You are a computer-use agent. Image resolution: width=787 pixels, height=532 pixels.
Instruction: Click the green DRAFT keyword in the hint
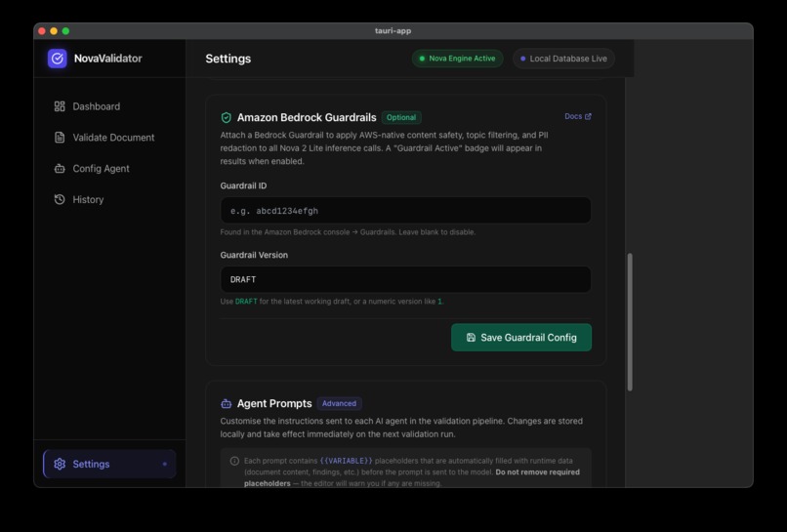pos(246,302)
